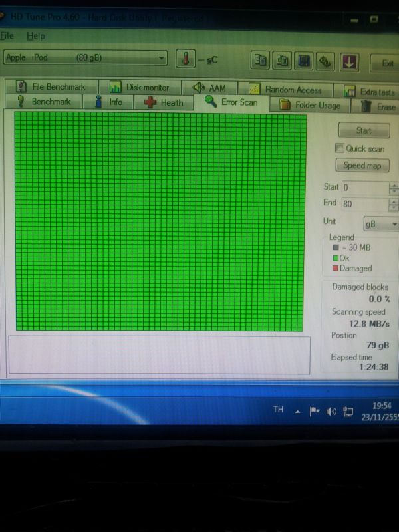Click the save screenshot floppy icon

[x=304, y=61]
